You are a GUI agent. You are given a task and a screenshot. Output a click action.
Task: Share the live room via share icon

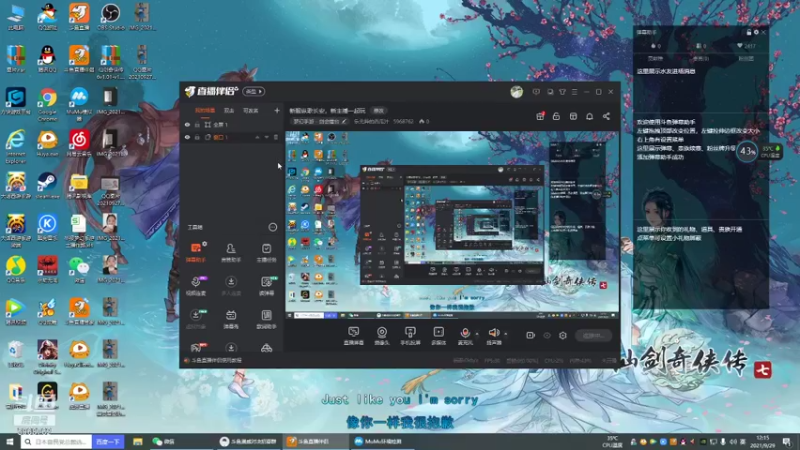point(606,116)
